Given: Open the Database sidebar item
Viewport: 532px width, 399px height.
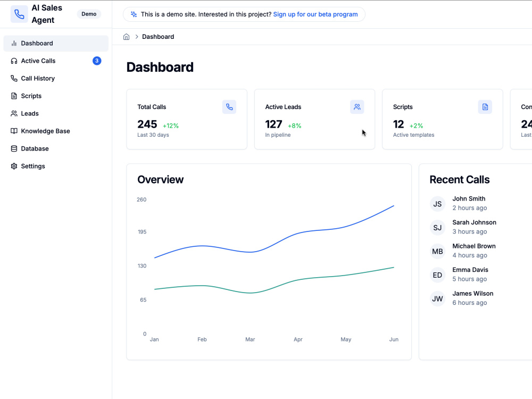Looking at the screenshot, I should 56,148.
